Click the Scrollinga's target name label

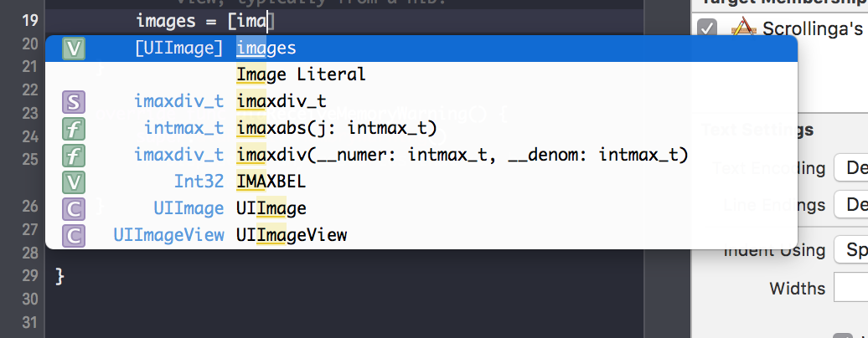812,28
